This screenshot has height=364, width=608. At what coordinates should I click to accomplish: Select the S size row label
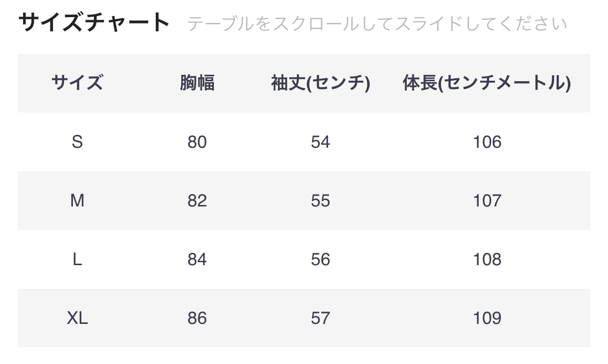click(x=77, y=142)
